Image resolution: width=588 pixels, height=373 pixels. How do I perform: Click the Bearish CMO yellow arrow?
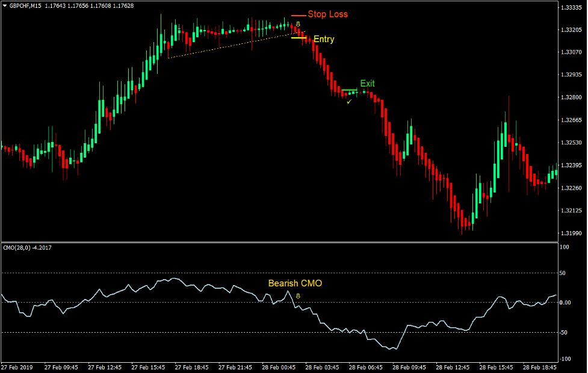pyautogui.click(x=297, y=295)
